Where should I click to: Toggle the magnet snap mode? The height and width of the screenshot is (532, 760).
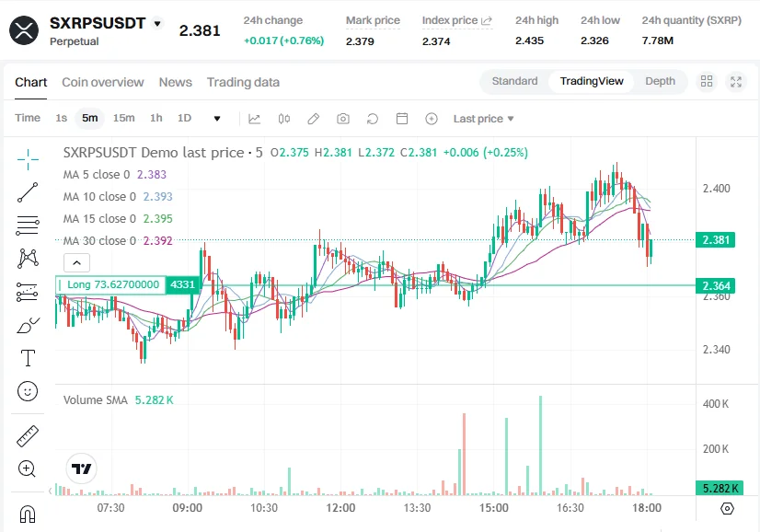[28, 515]
